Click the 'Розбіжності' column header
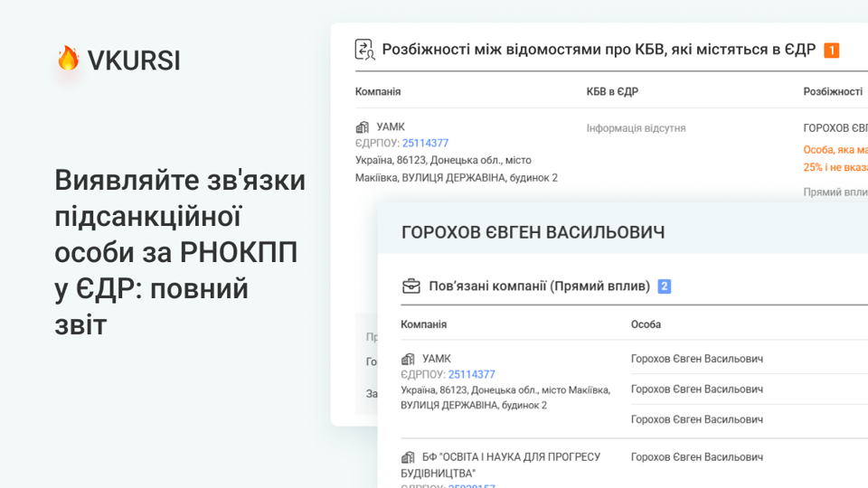868x488 pixels. [833, 91]
